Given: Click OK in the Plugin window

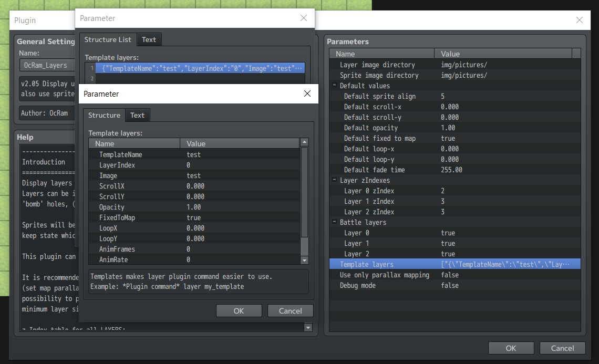Looking at the screenshot, I should pyautogui.click(x=511, y=348).
